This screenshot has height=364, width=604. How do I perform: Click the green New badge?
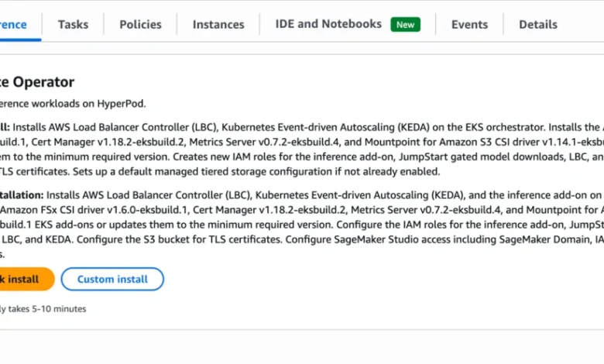pyautogui.click(x=406, y=25)
